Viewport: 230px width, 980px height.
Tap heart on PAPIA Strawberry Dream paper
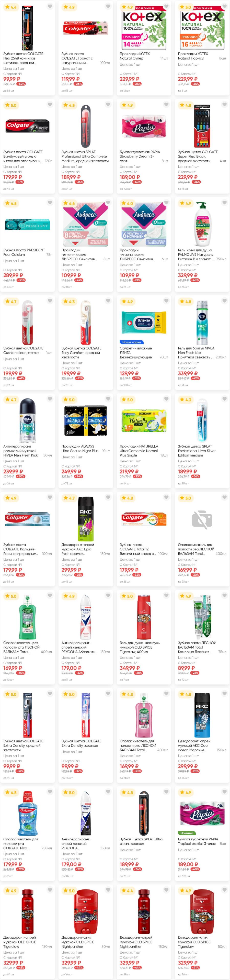point(166,105)
